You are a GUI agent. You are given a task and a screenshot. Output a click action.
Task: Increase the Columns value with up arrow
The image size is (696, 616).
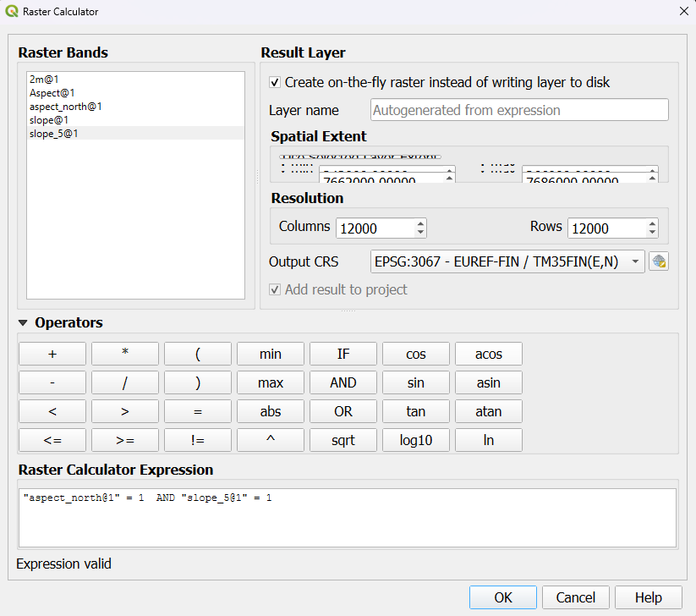point(420,224)
